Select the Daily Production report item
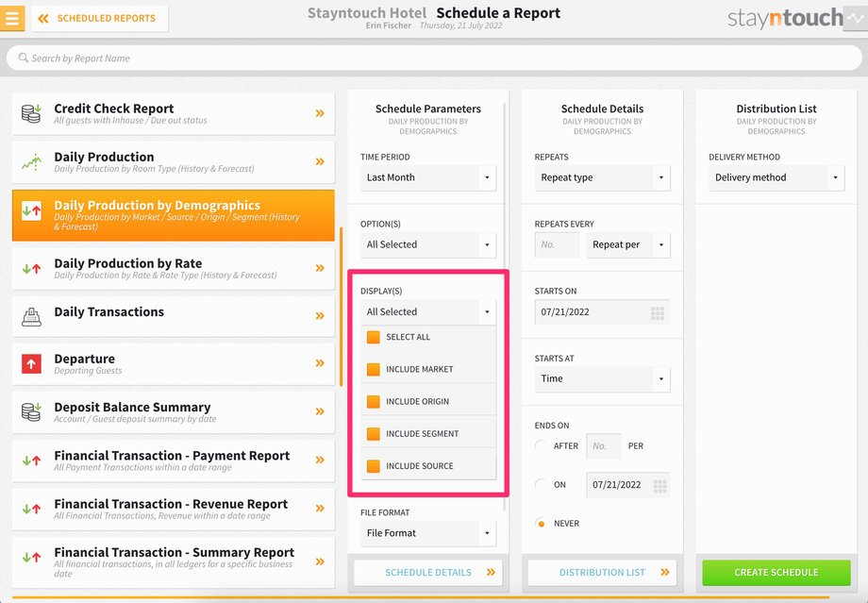Image resolution: width=868 pixels, height=603 pixels. (174, 161)
